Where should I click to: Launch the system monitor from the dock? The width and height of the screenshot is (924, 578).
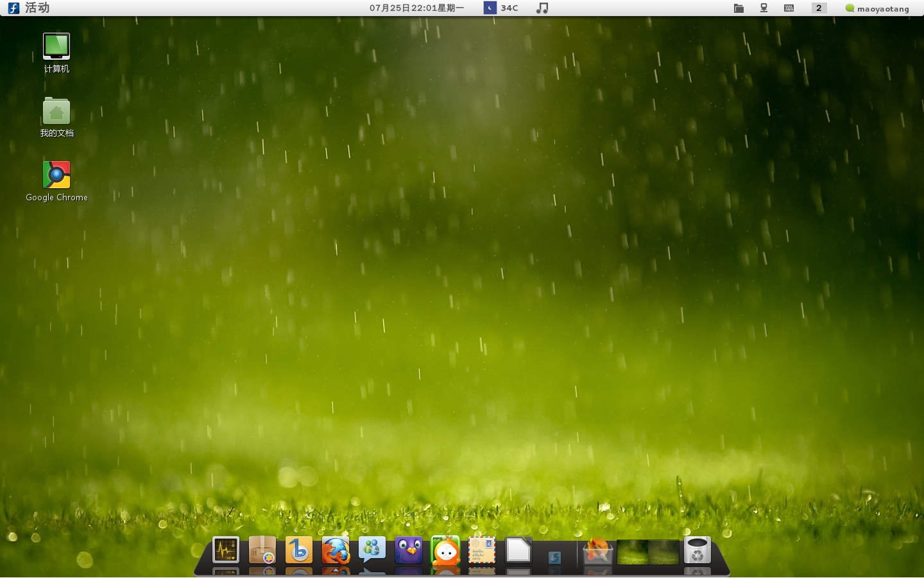coord(226,550)
